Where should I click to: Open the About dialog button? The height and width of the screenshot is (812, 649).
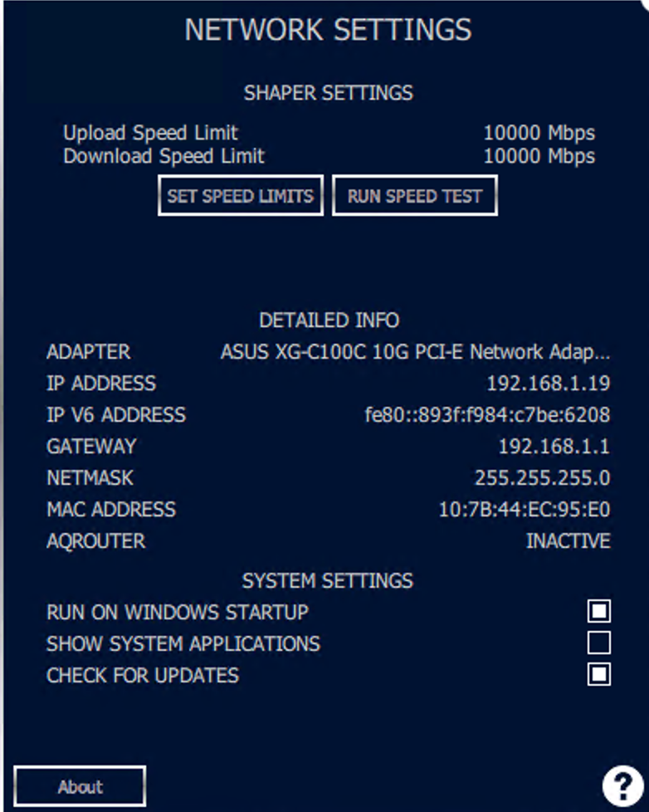[81, 786]
